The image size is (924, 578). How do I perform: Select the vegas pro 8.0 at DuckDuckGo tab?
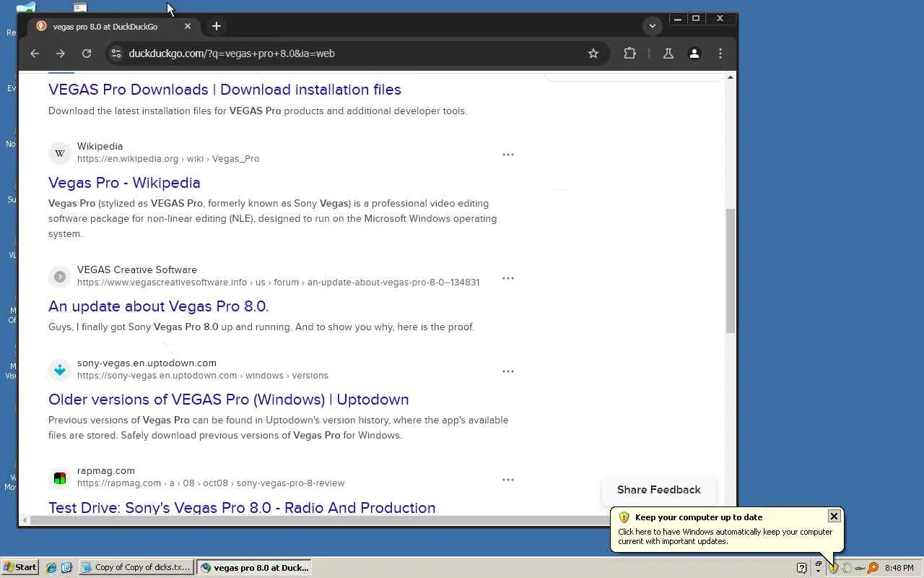[114, 27]
